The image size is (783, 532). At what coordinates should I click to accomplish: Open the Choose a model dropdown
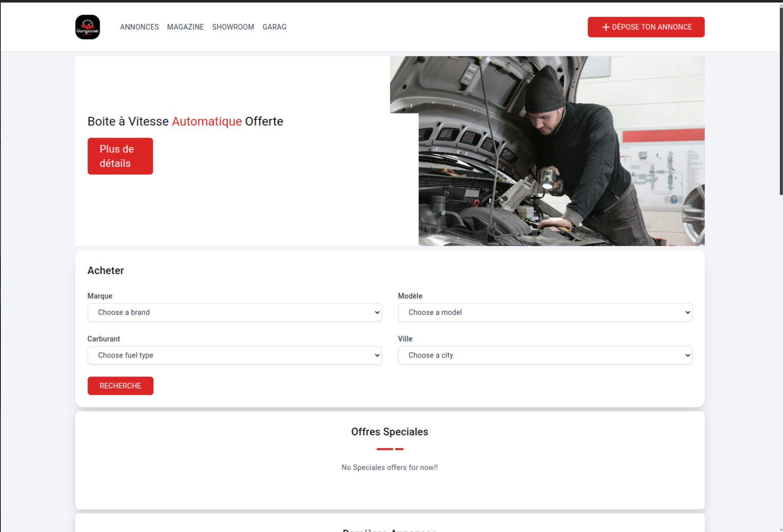point(545,312)
